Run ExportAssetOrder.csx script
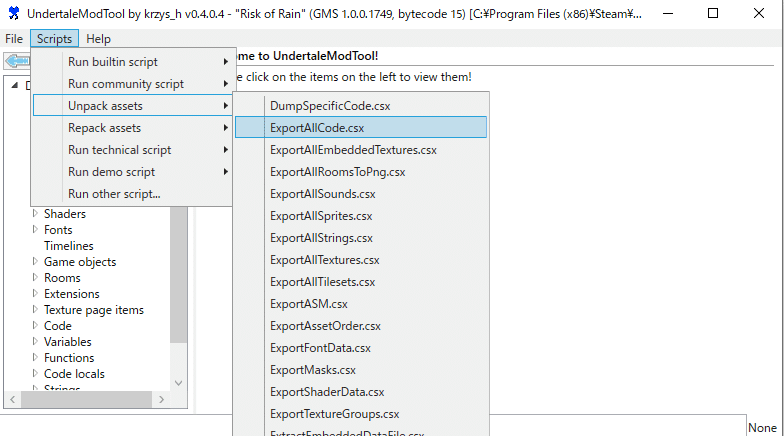This screenshot has width=784, height=436. coord(360,326)
